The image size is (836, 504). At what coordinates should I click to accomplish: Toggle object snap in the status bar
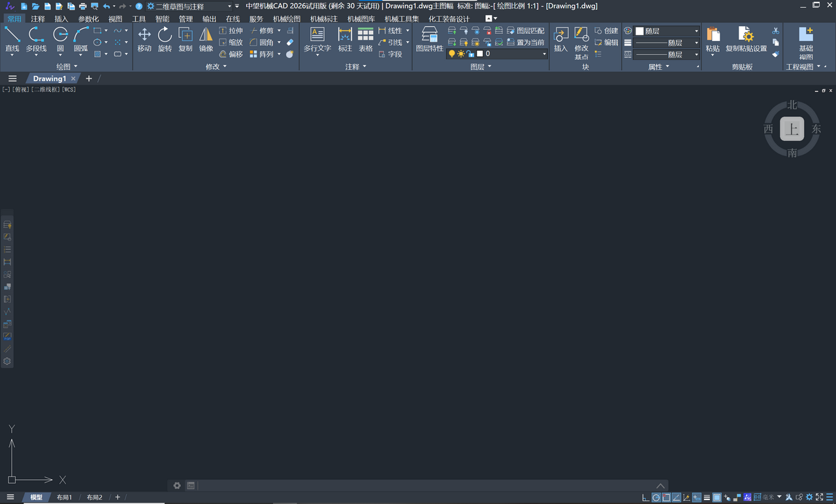coord(666,497)
